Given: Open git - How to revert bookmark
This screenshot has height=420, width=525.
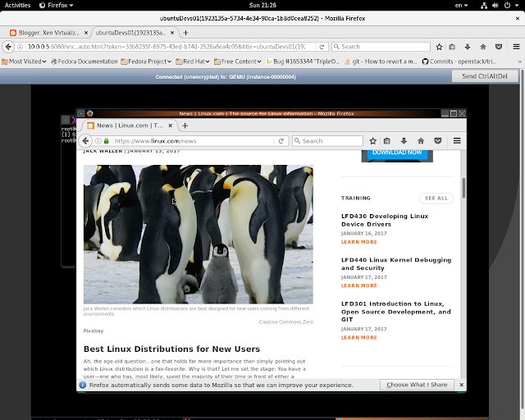Looking at the screenshot, I should pos(381,62).
